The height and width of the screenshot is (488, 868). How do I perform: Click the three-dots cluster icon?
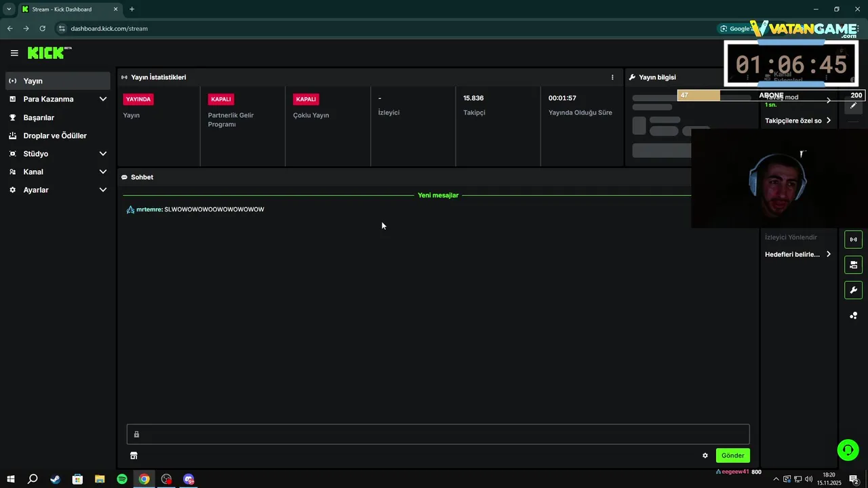[854, 315]
